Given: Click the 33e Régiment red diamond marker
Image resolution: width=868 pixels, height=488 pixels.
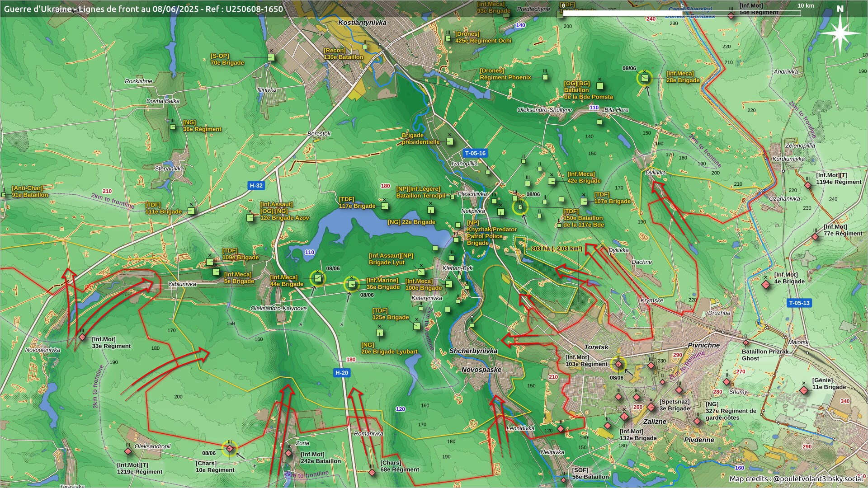Looking at the screenshot, I should 82,337.
